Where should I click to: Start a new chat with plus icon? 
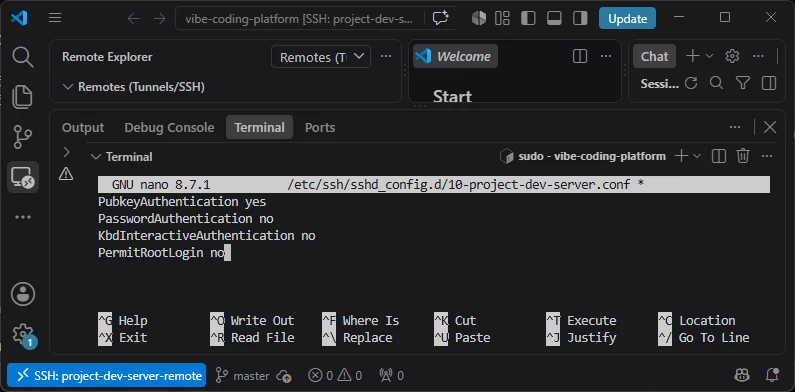click(692, 56)
